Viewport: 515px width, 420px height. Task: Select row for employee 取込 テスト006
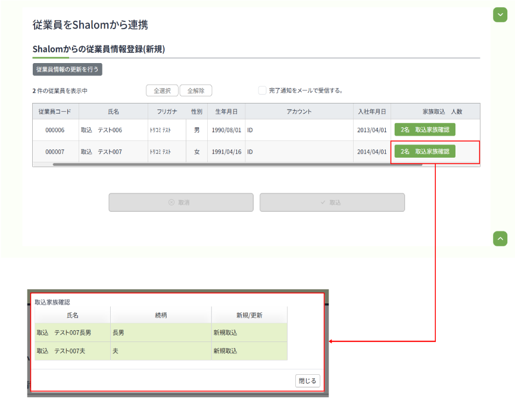(x=101, y=130)
